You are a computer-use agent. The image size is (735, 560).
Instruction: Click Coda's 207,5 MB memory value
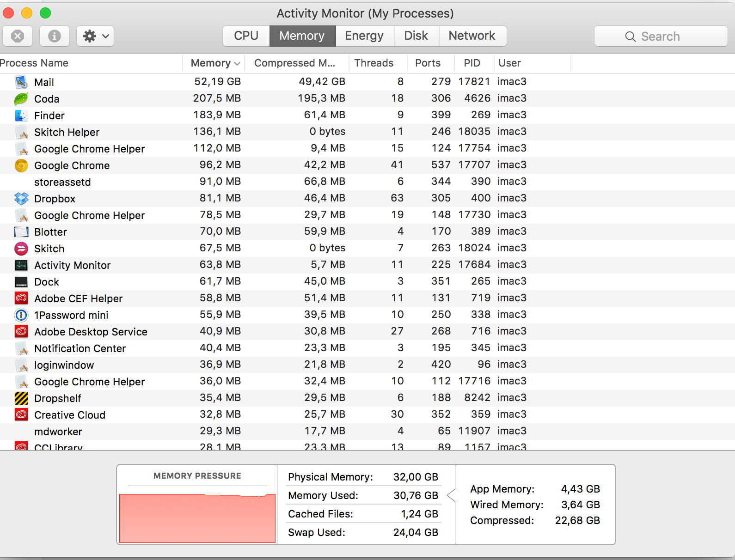(x=217, y=98)
